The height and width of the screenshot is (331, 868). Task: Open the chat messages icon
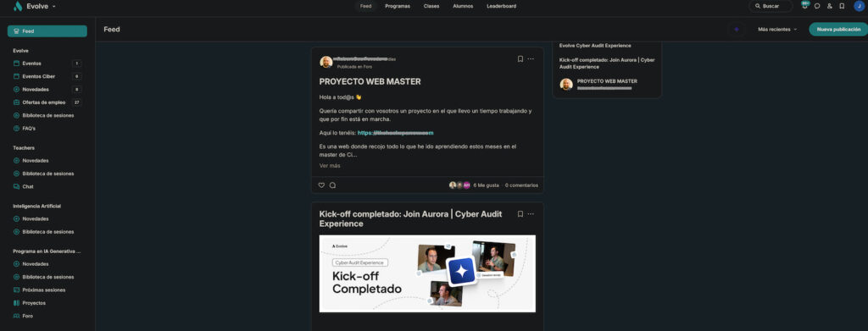[817, 6]
